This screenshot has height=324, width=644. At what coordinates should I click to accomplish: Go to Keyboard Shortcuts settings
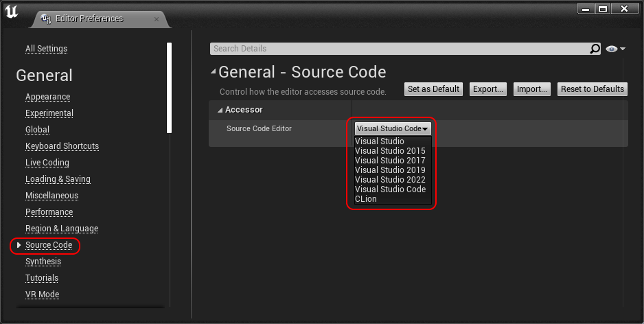[62, 146]
